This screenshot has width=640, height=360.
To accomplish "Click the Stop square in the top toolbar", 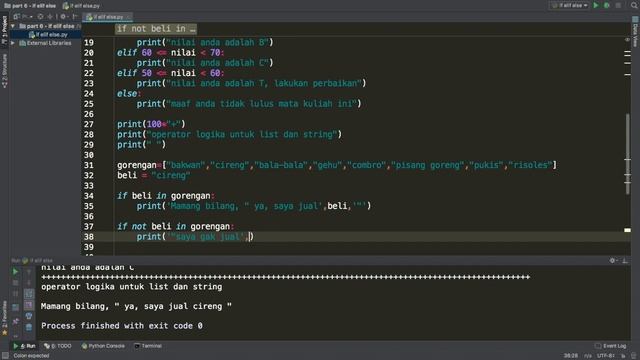I will point(618,5).
